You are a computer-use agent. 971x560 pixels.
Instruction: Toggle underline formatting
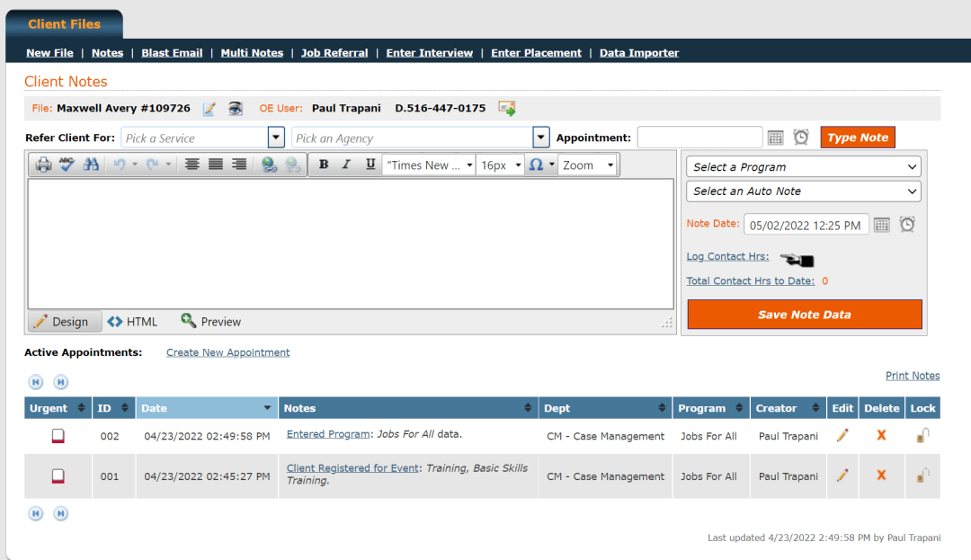(x=370, y=164)
